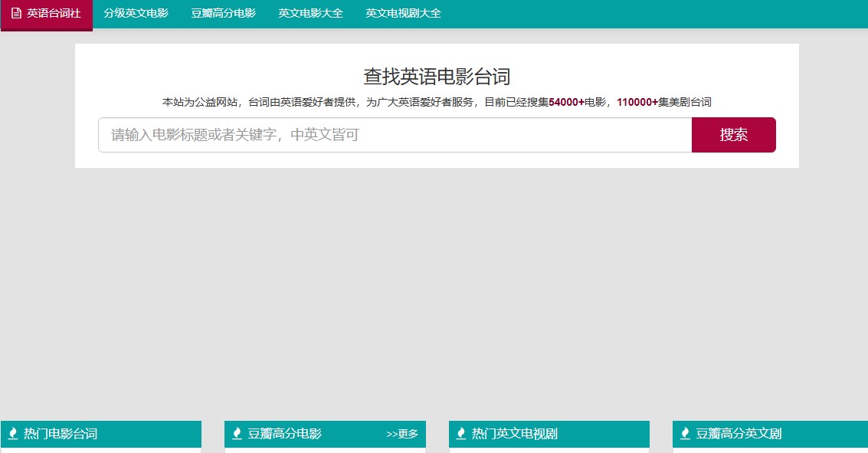Click the 搜索 search button
This screenshot has height=453, width=868.
tap(734, 134)
